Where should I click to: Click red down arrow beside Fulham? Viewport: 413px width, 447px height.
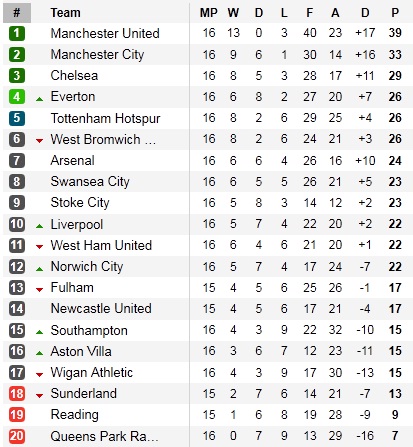(x=39, y=290)
